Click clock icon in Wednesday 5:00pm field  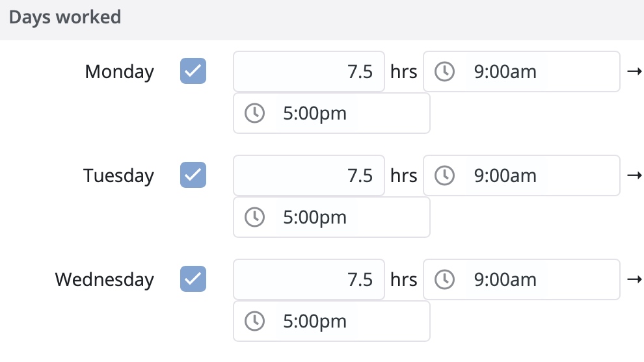coord(254,320)
